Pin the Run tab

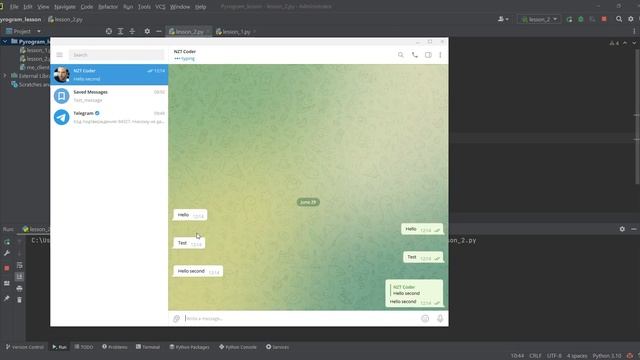(7, 299)
